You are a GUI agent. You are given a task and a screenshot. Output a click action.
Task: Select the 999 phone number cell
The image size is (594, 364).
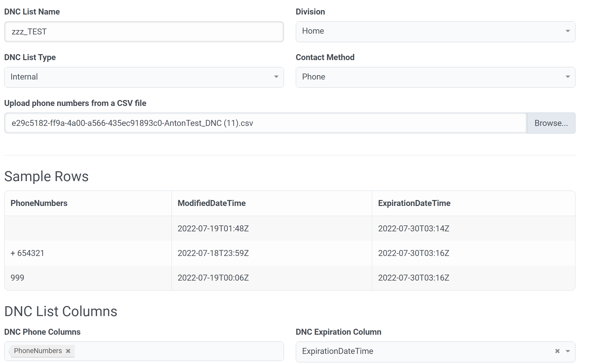coord(17,278)
